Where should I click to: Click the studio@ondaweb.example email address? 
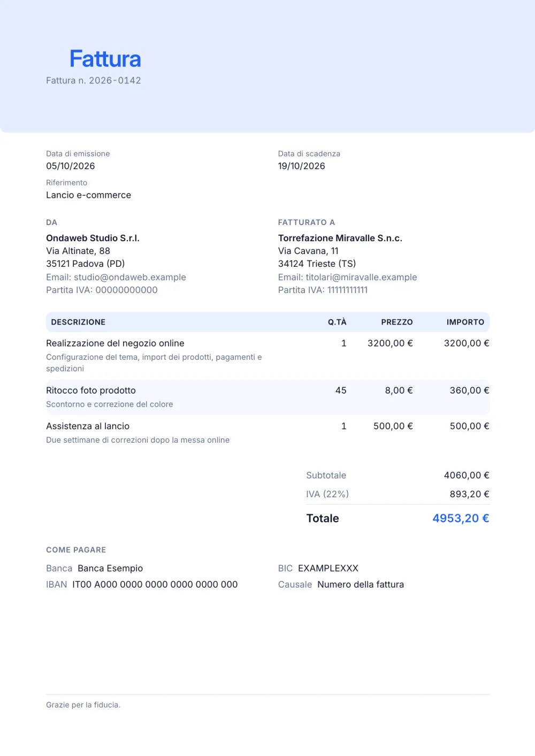[130, 277]
